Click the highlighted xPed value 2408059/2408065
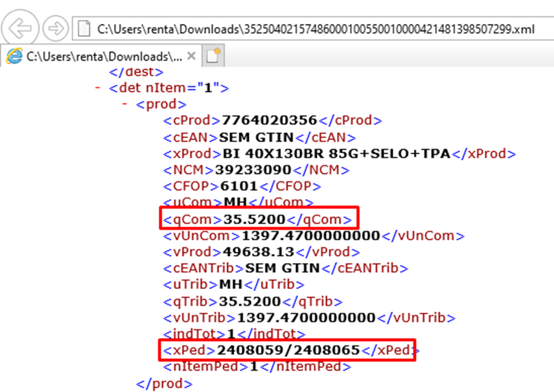This screenshot has width=554, height=392. pyautogui.click(x=289, y=351)
